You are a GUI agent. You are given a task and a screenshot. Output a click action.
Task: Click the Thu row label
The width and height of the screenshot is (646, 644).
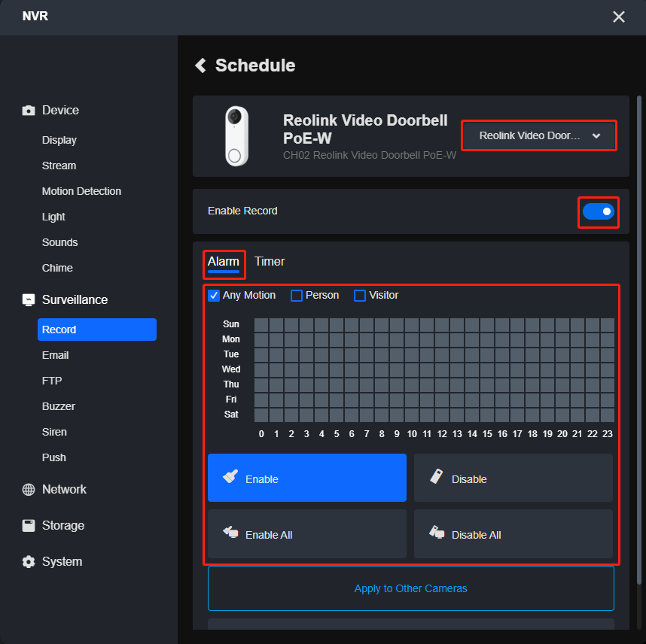tap(231, 384)
